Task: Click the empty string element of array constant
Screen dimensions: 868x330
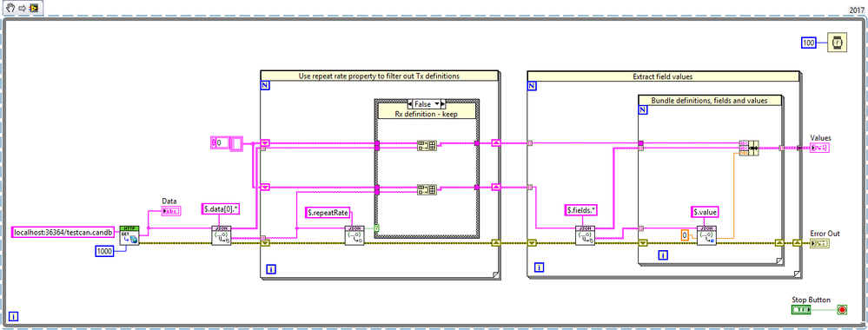Action: pos(235,143)
